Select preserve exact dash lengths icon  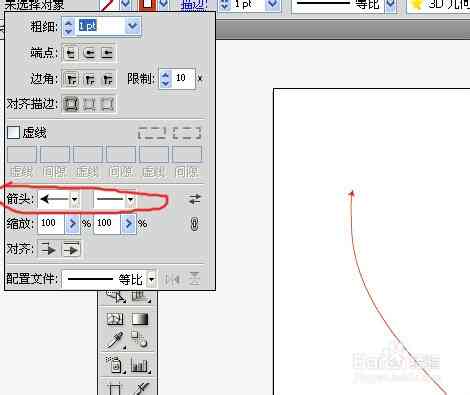click(152, 133)
